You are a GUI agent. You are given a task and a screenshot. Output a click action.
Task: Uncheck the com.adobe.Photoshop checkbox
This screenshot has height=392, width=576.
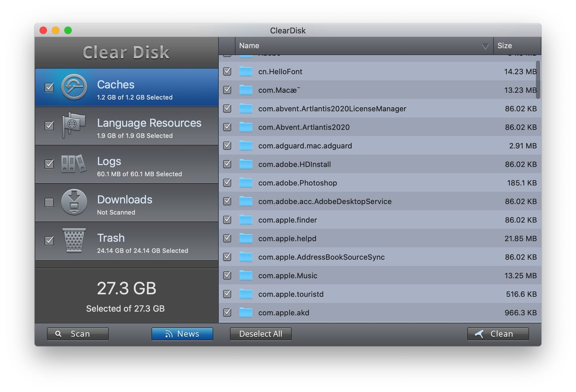[x=227, y=183]
